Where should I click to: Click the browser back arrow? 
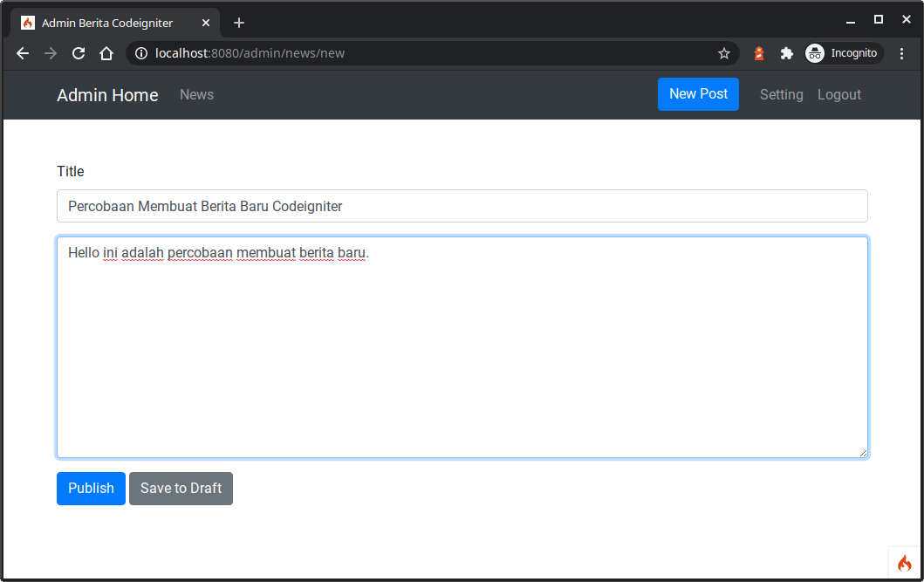coord(23,53)
